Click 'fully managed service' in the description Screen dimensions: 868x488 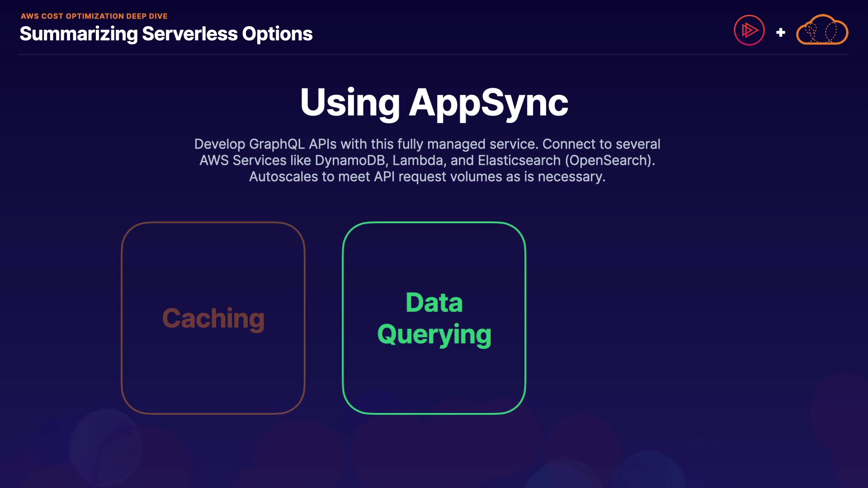[x=467, y=144]
